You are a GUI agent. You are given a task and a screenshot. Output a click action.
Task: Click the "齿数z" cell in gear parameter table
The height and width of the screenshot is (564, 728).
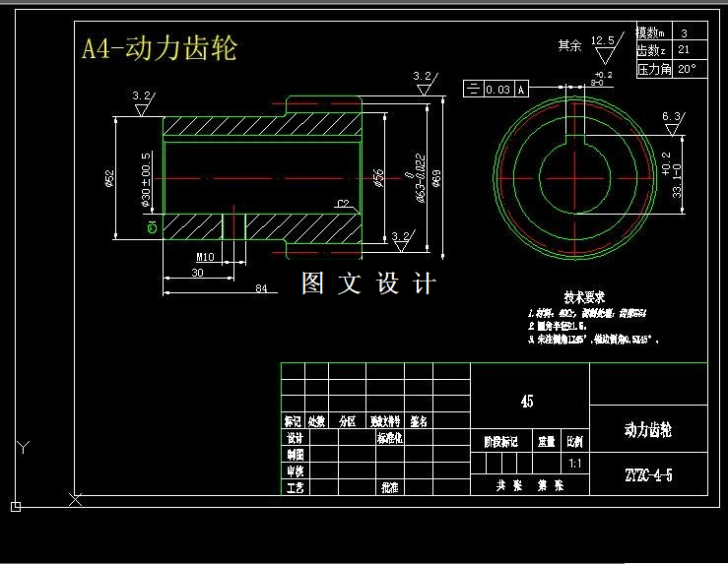point(654,50)
